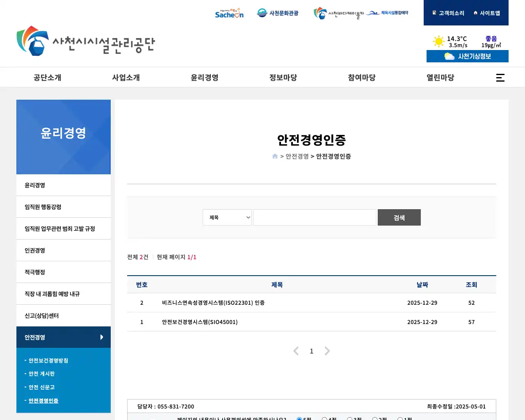525x420 pixels.
Task: Open 사천기상정보 weather button
Action: coord(468,56)
